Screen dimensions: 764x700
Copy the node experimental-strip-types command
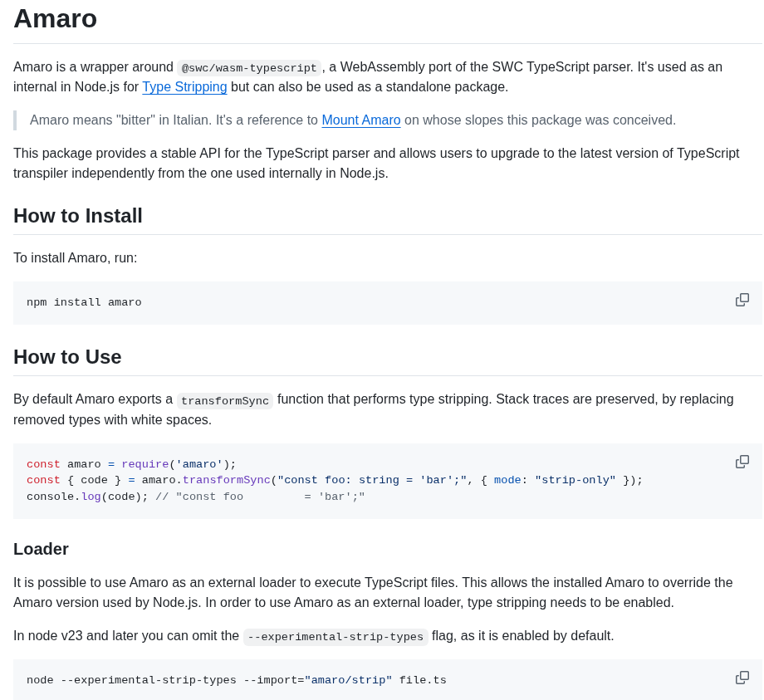click(742, 678)
